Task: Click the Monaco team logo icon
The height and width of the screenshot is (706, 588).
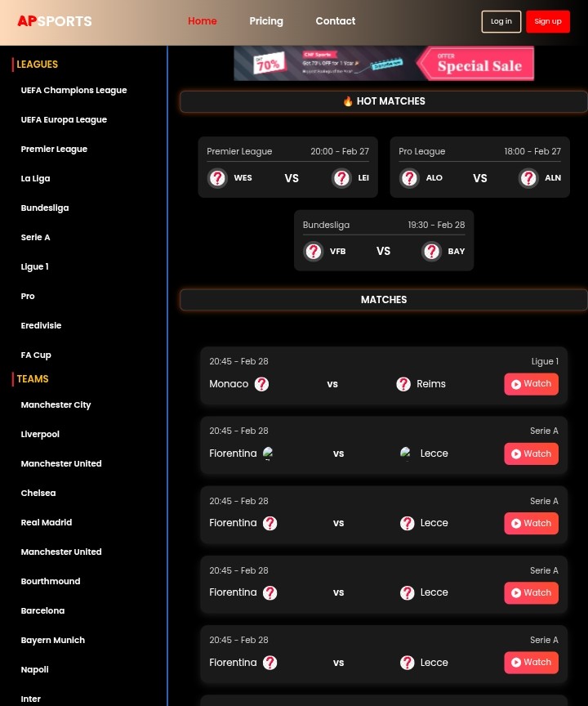Action: point(261,384)
